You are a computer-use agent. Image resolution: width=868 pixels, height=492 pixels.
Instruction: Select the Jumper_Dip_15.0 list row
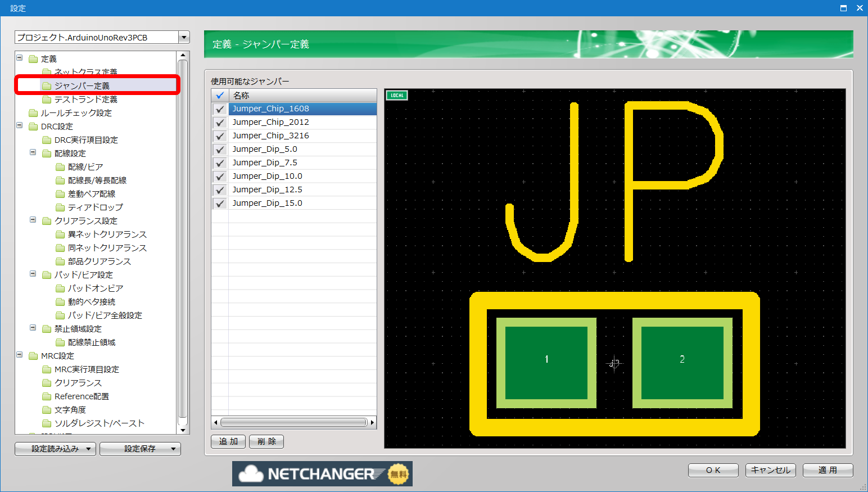coord(294,203)
